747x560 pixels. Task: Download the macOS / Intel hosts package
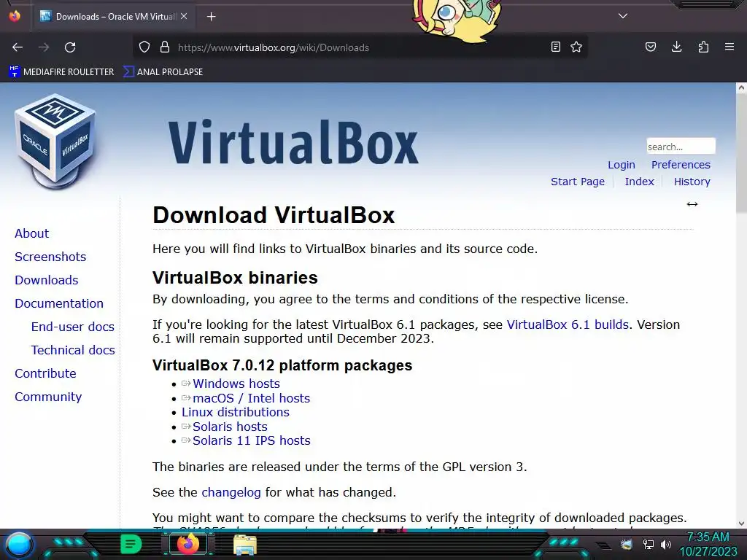pos(251,398)
